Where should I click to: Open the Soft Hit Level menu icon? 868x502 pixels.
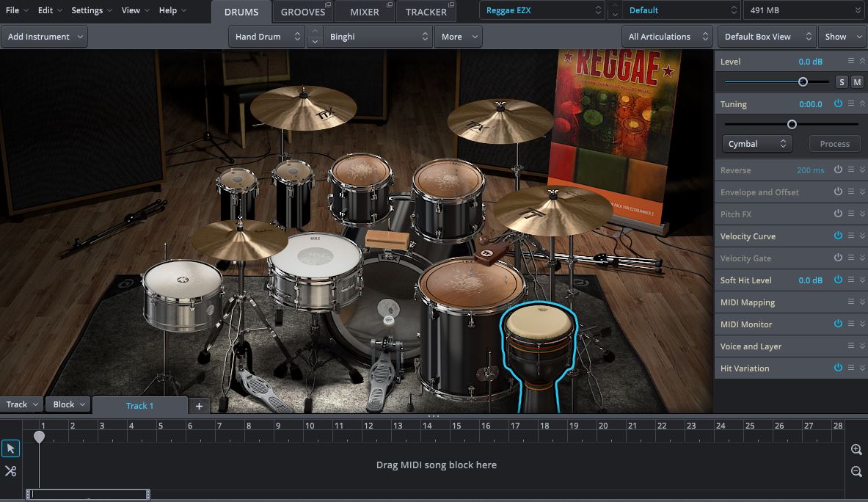point(851,280)
